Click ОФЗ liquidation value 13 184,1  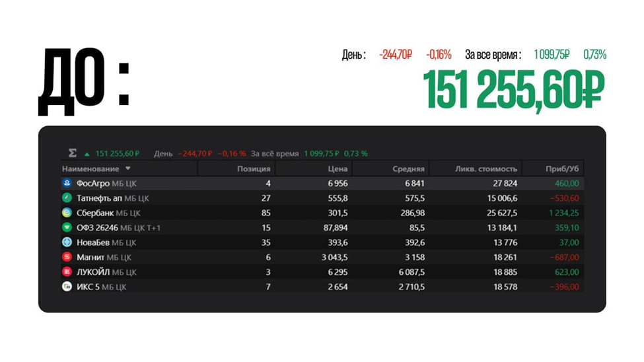(x=502, y=228)
